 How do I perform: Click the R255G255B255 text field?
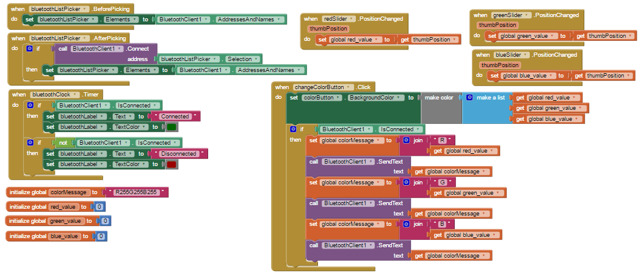[136, 192]
